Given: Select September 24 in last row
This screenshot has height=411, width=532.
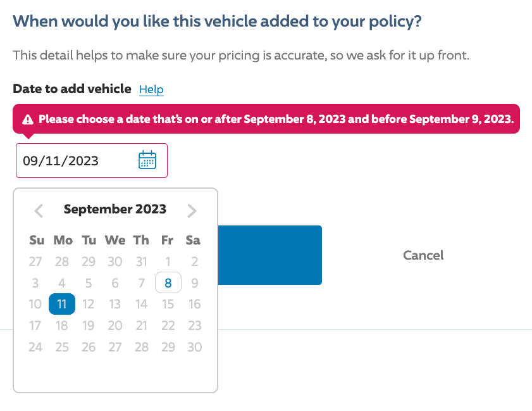Looking at the screenshot, I should pyautogui.click(x=35, y=347).
